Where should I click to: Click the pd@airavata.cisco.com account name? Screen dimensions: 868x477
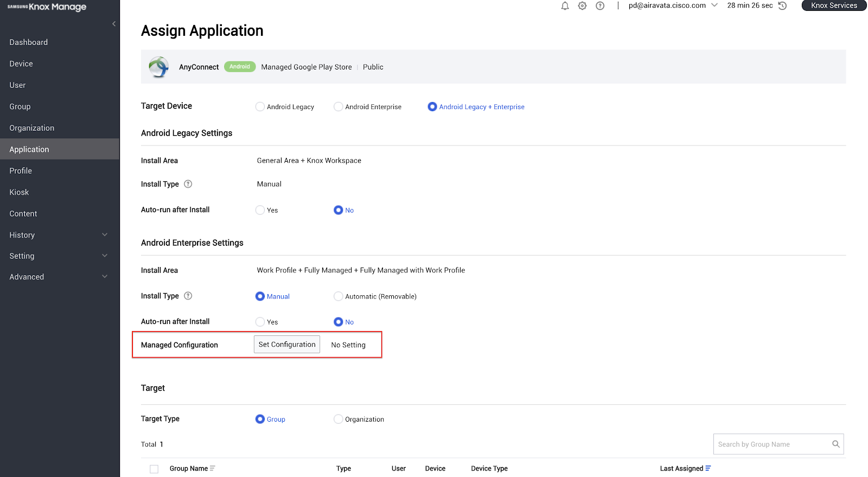click(x=667, y=5)
